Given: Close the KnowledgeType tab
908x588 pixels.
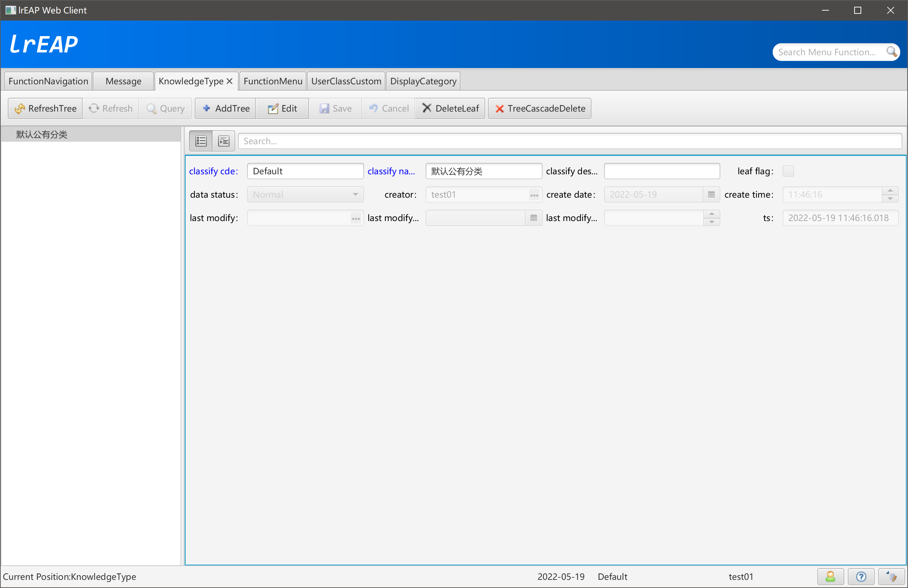Looking at the screenshot, I should click(x=229, y=81).
